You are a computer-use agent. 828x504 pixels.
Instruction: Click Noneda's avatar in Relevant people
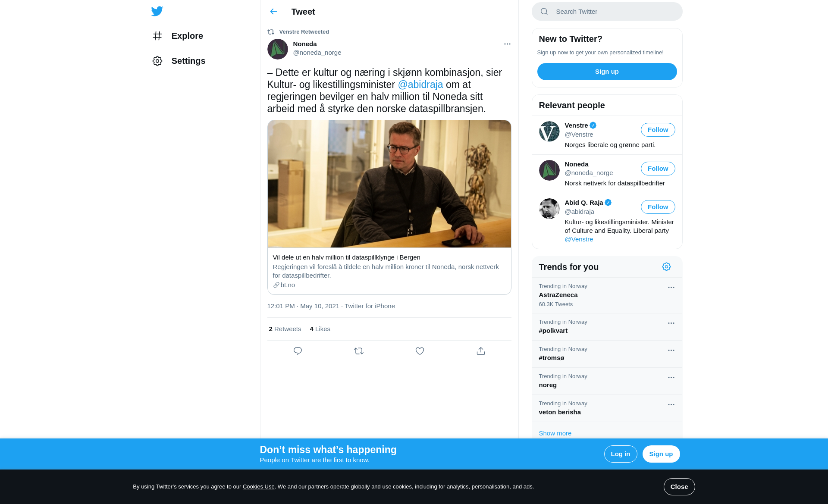point(549,170)
